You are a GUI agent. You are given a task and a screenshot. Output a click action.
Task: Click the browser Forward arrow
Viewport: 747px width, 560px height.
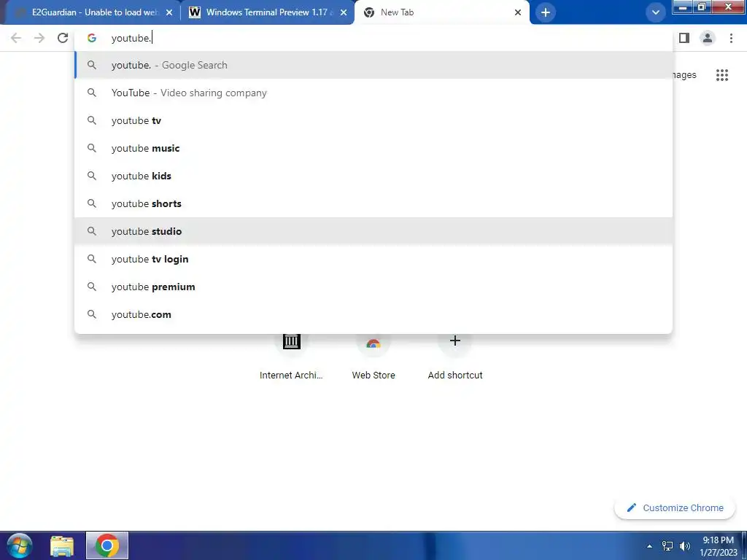[x=39, y=38]
